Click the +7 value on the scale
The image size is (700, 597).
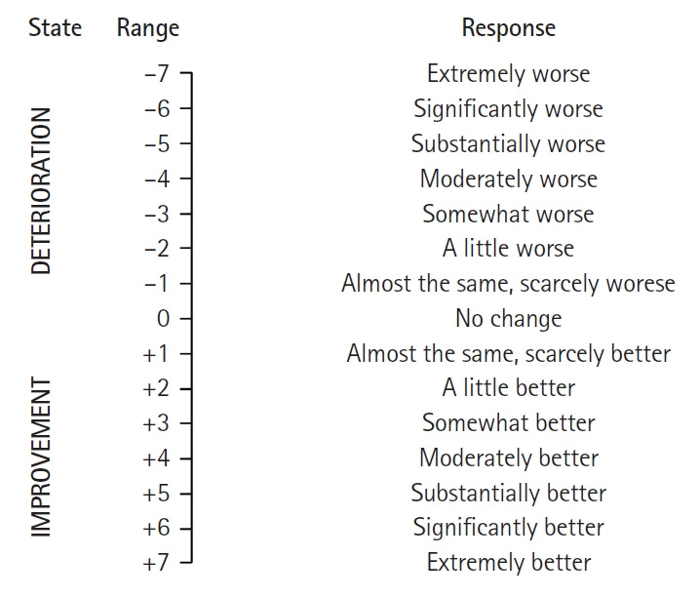pyautogui.click(x=156, y=562)
